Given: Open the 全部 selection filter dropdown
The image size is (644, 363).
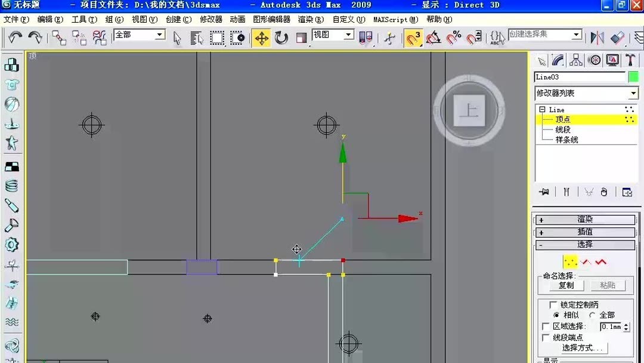Looking at the screenshot, I should click(x=140, y=35).
